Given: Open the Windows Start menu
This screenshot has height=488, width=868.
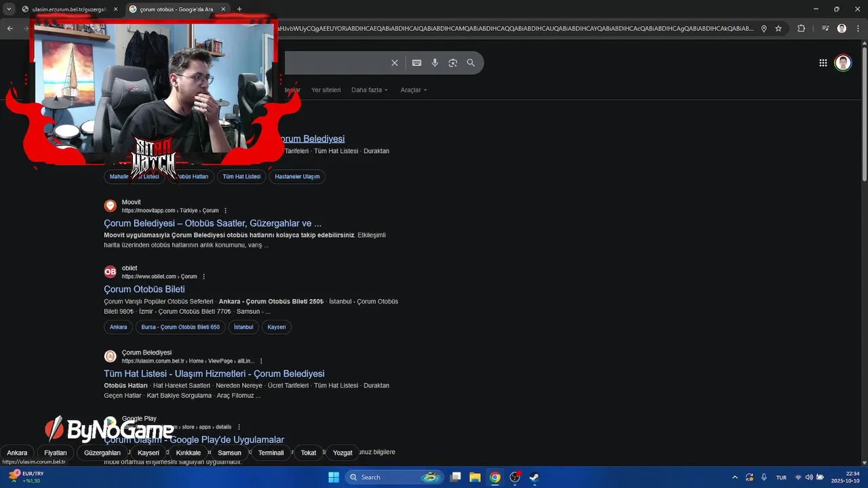Looking at the screenshot, I should pos(334,477).
